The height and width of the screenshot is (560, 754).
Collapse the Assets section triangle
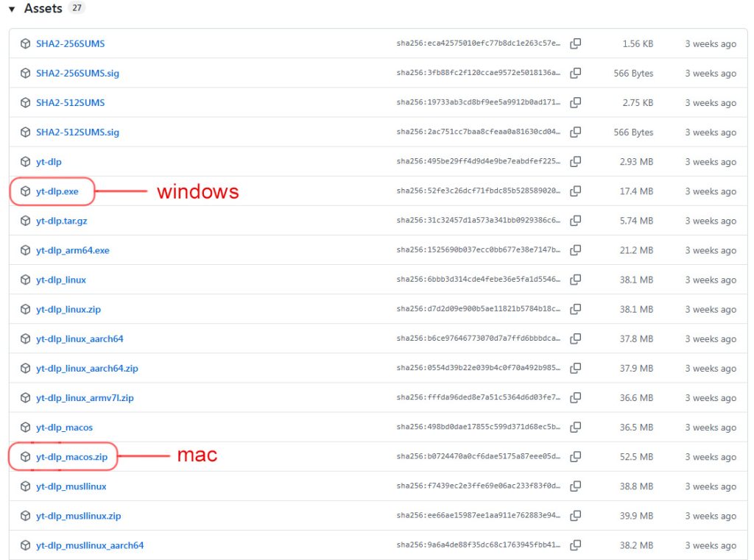(x=12, y=9)
